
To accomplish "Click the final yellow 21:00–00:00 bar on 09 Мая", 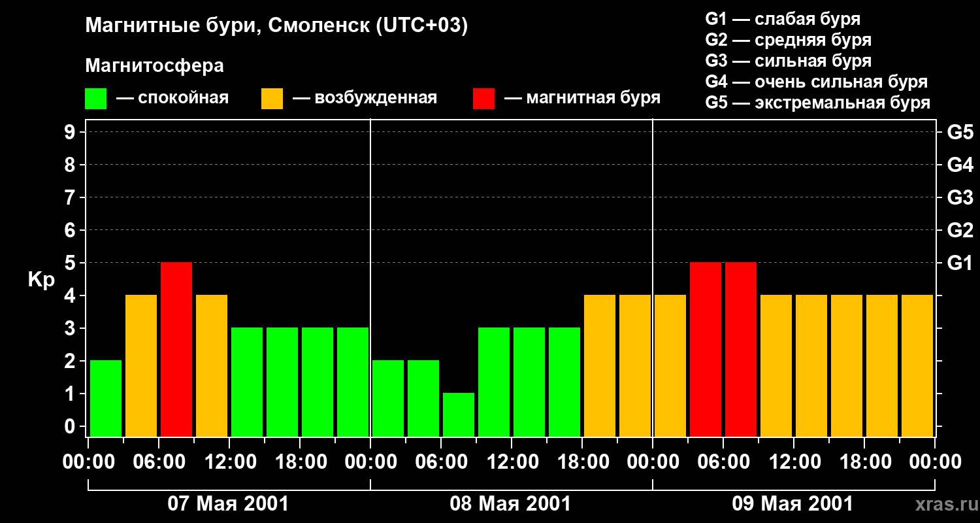I will pos(917,365).
